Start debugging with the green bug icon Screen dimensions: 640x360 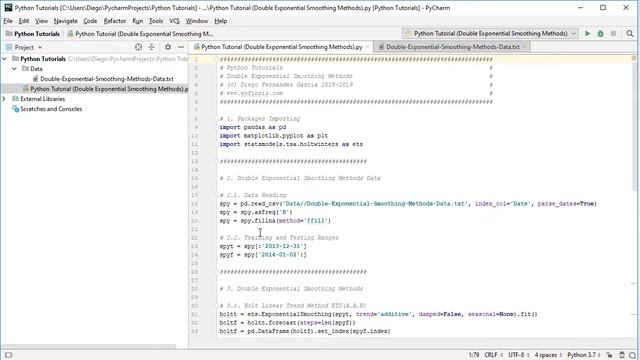pyautogui.click(x=600, y=33)
